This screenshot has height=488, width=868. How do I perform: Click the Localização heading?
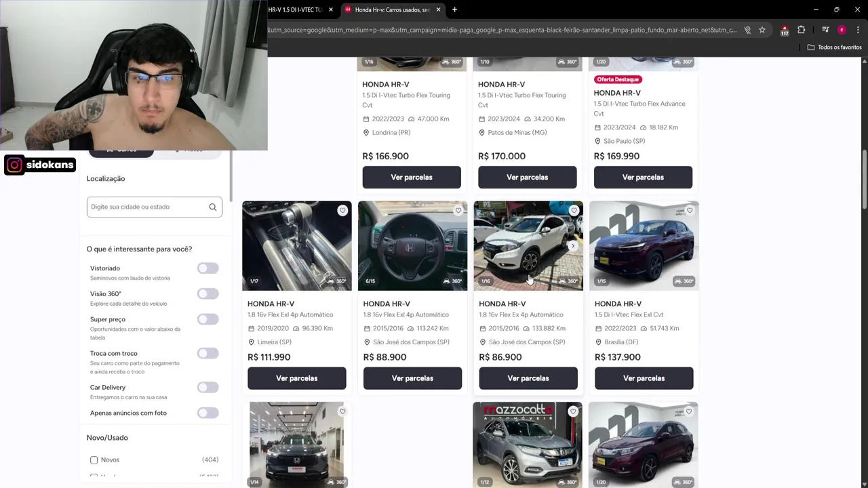click(106, 179)
